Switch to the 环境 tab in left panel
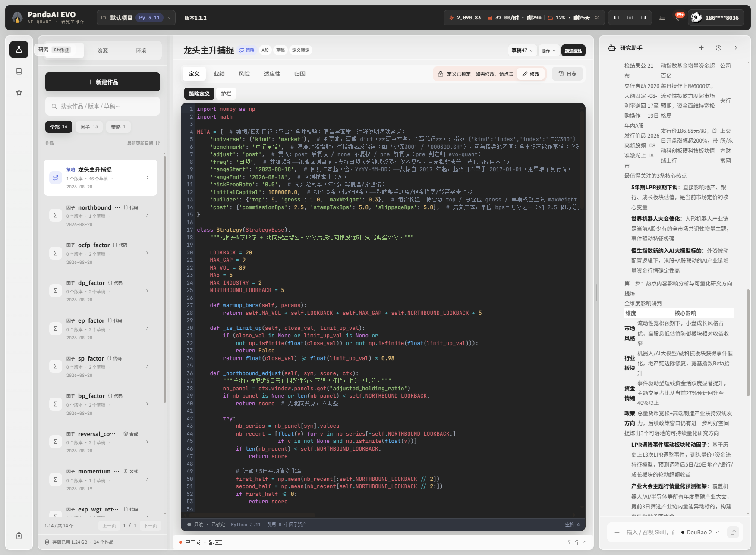The image size is (756, 555). pos(141,50)
